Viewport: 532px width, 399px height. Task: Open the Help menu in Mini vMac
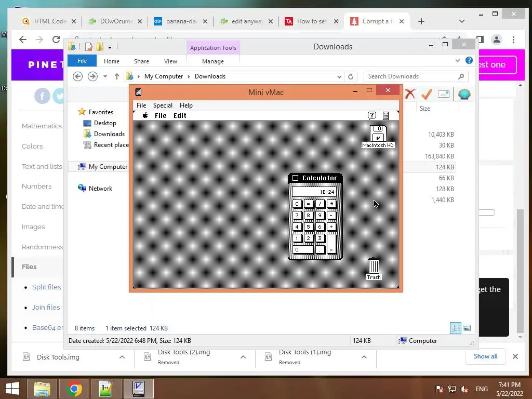click(186, 105)
